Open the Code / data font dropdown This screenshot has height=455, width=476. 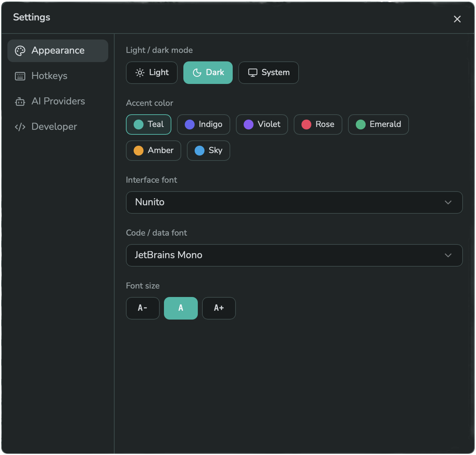[294, 255]
